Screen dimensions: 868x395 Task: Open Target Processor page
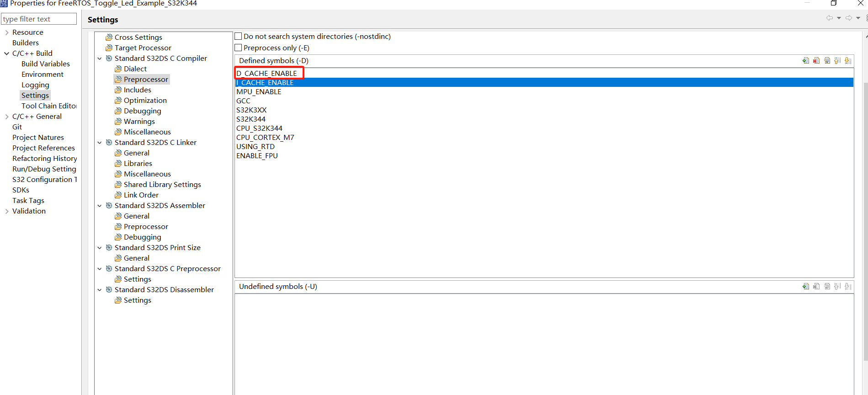(x=143, y=48)
